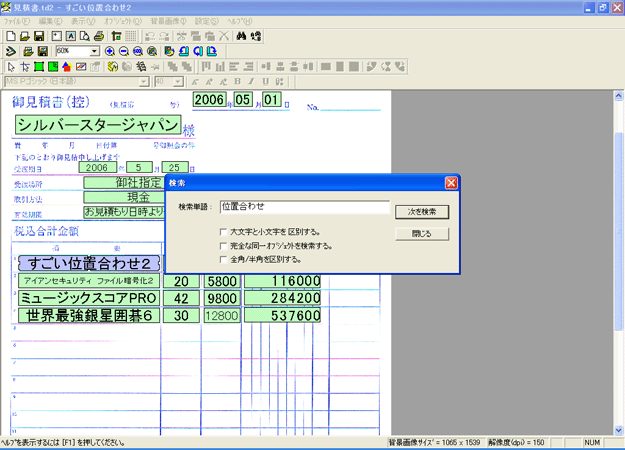The width and height of the screenshot is (625, 450).
Task: Click the 御社指定 delivery place field
Action: point(125,183)
